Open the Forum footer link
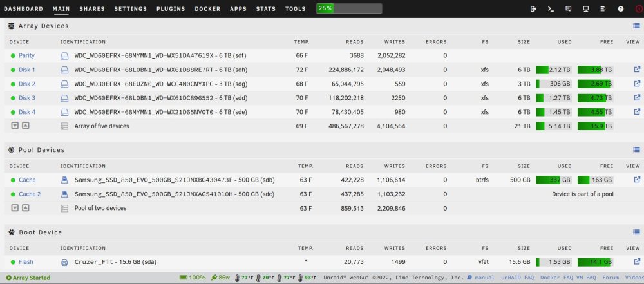Viewport: 644px width, 284px height. click(611, 278)
